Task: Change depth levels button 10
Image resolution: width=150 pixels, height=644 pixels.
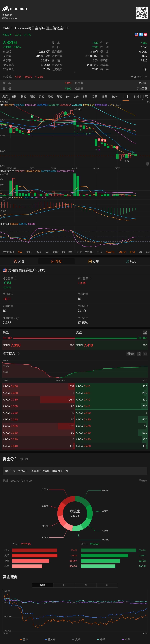Action: pyautogui.click(x=145, y=354)
